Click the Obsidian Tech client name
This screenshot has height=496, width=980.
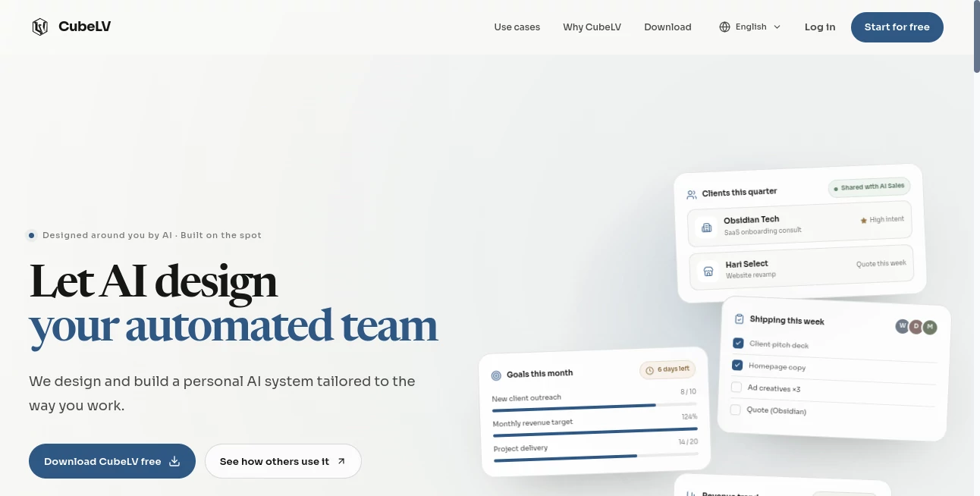[x=752, y=220]
